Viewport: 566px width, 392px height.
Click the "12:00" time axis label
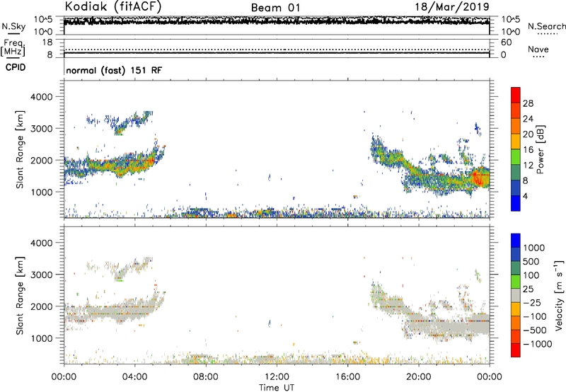tap(277, 377)
